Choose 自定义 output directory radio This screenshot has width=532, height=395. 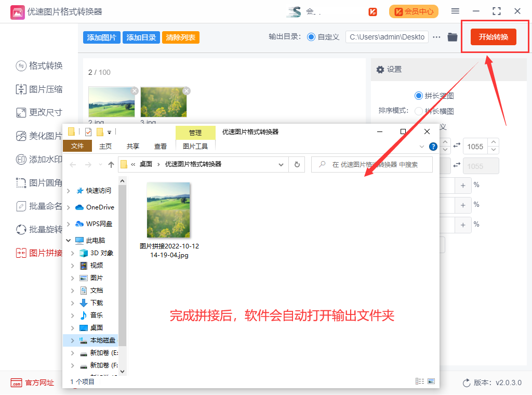(311, 37)
